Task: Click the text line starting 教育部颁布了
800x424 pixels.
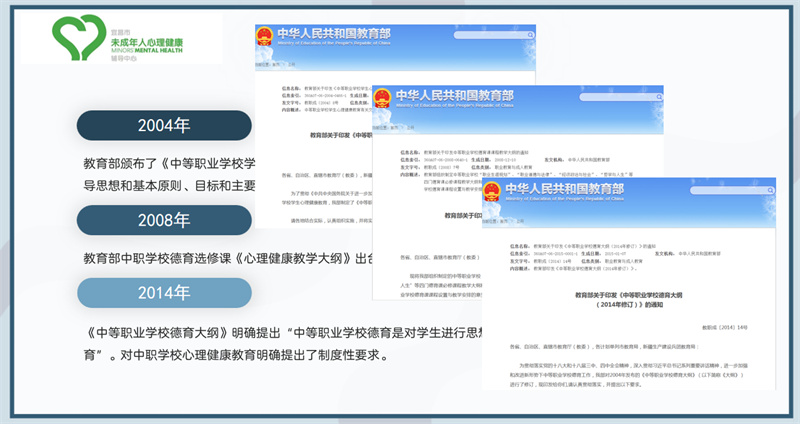Action: (170, 163)
